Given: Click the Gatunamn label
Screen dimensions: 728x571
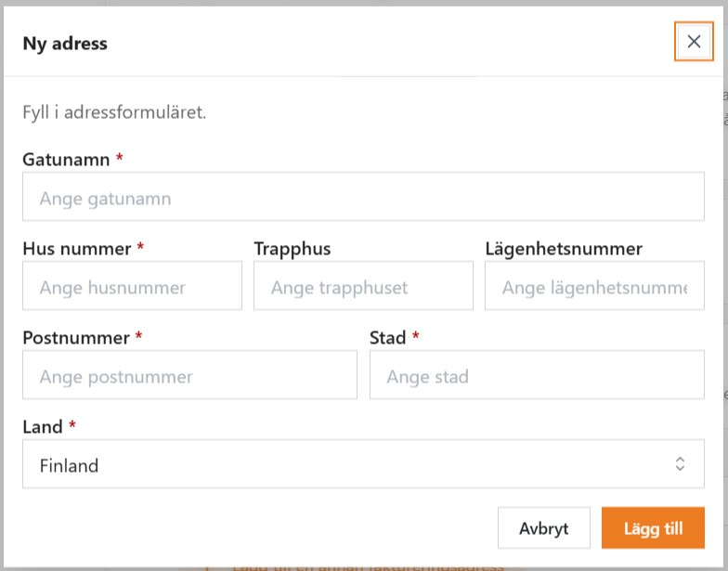Looking at the screenshot, I should (x=66, y=160).
